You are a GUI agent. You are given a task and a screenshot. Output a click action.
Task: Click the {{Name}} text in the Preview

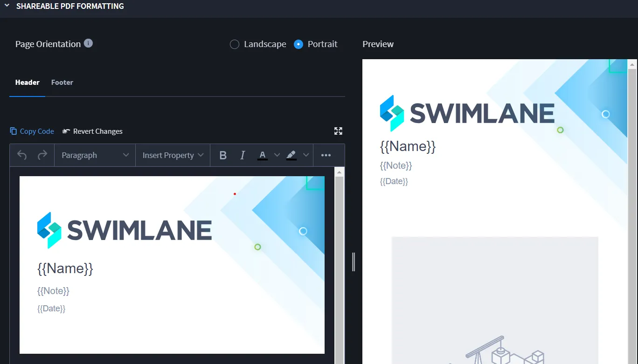408,147
